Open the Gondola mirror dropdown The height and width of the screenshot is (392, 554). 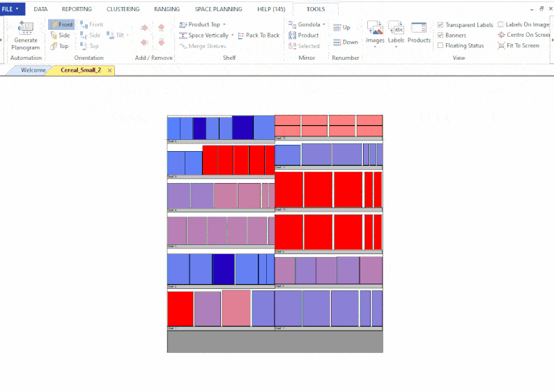[323, 24]
